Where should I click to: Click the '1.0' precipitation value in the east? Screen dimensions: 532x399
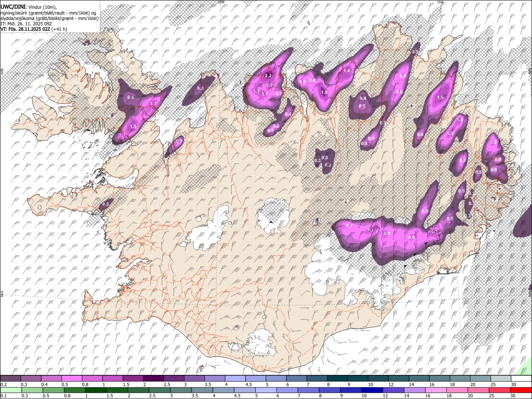pyautogui.click(x=493, y=142)
